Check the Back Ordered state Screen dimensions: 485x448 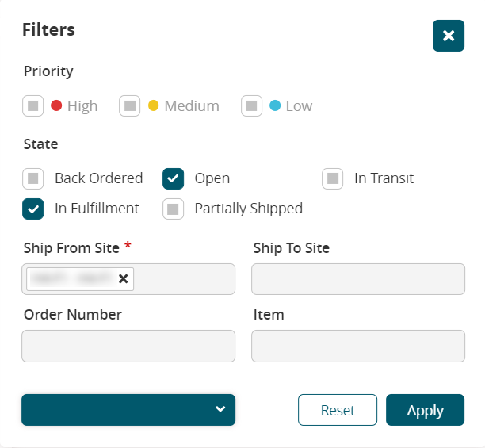(32, 178)
